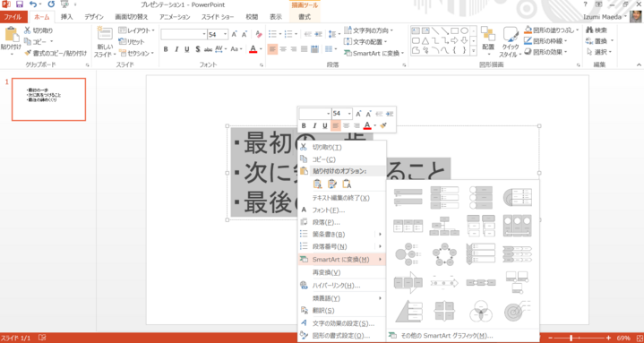Open Shape Outline (図形の枠線) dropdown
644x343 pixels.
click(x=545, y=41)
